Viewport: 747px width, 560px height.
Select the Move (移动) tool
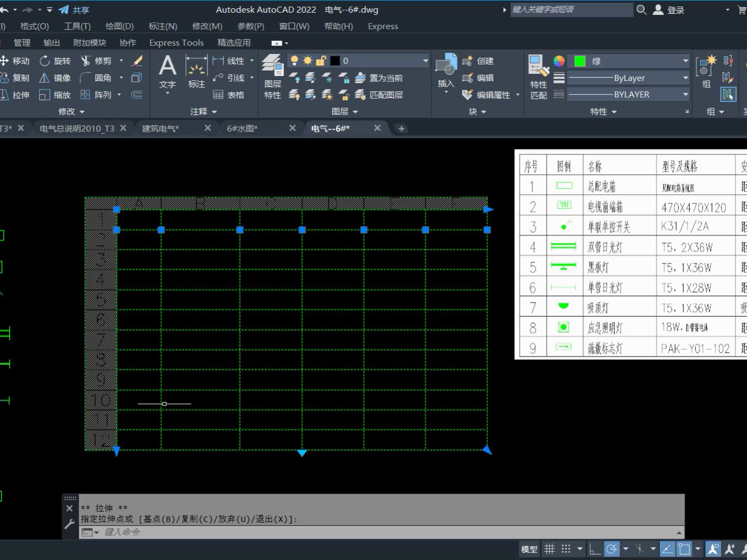pos(15,61)
